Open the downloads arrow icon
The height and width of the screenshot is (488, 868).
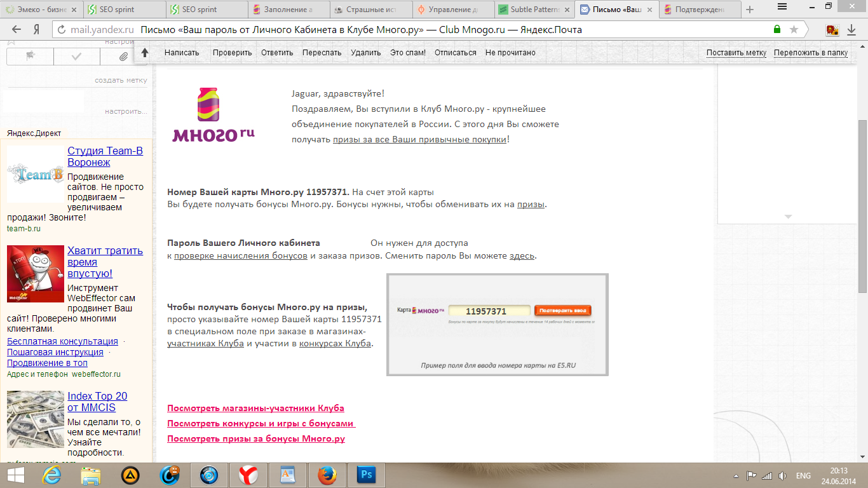tap(851, 30)
